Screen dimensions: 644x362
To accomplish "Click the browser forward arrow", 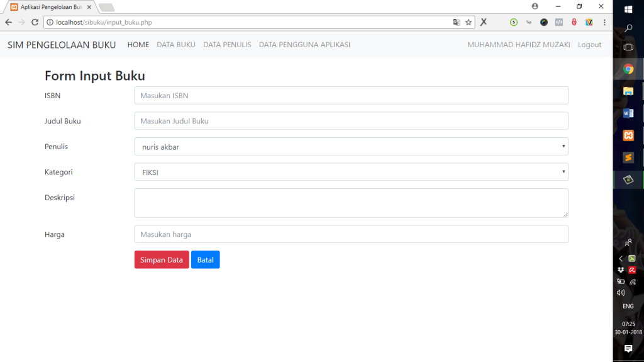I will pyautogui.click(x=22, y=22).
